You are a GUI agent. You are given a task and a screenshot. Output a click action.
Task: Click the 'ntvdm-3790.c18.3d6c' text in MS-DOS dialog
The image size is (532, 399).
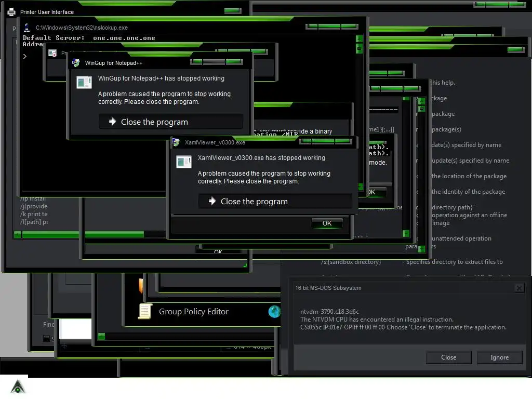pyautogui.click(x=329, y=312)
